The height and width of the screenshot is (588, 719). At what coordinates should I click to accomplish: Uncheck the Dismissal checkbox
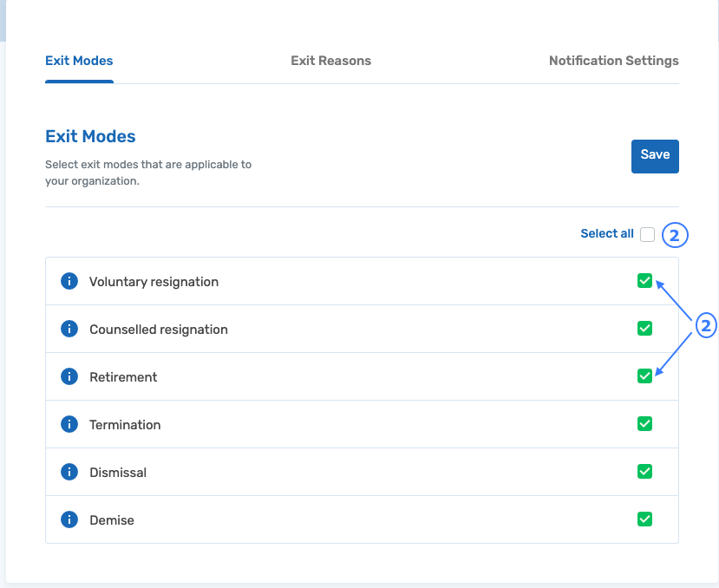[644, 472]
